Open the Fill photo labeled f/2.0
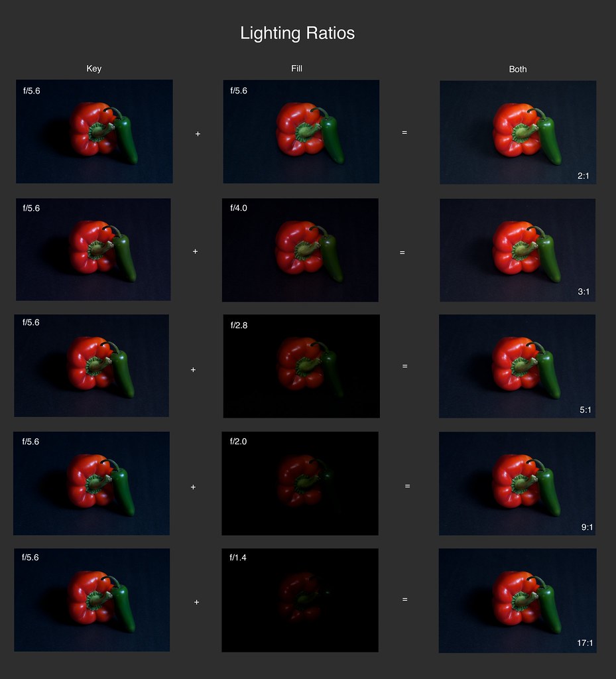The width and height of the screenshot is (616, 679). (300, 483)
